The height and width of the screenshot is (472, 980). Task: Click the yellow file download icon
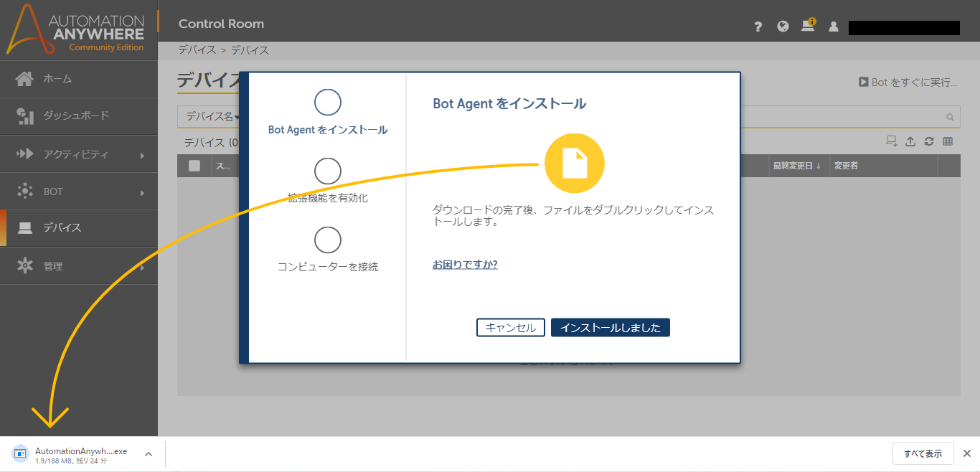coord(574,164)
